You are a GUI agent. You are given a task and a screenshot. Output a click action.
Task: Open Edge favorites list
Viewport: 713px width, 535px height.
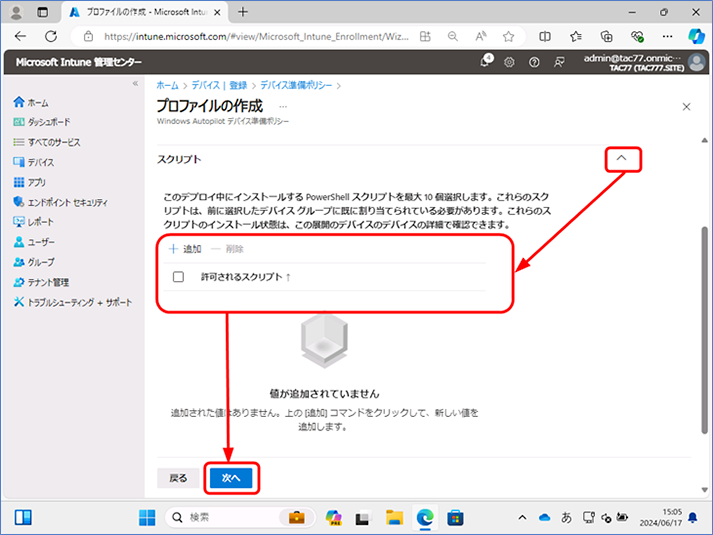pyautogui.click(x=576, y=37)
